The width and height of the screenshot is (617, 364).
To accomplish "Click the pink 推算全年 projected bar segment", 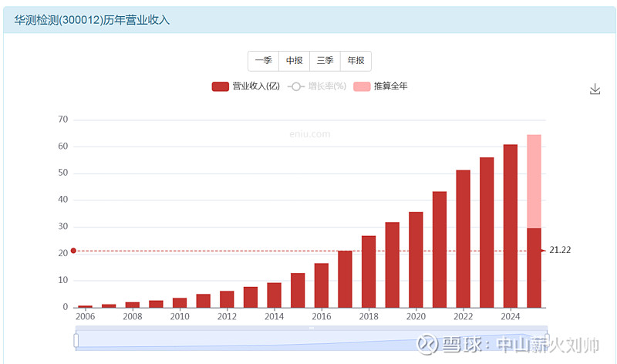I will 534,181.
